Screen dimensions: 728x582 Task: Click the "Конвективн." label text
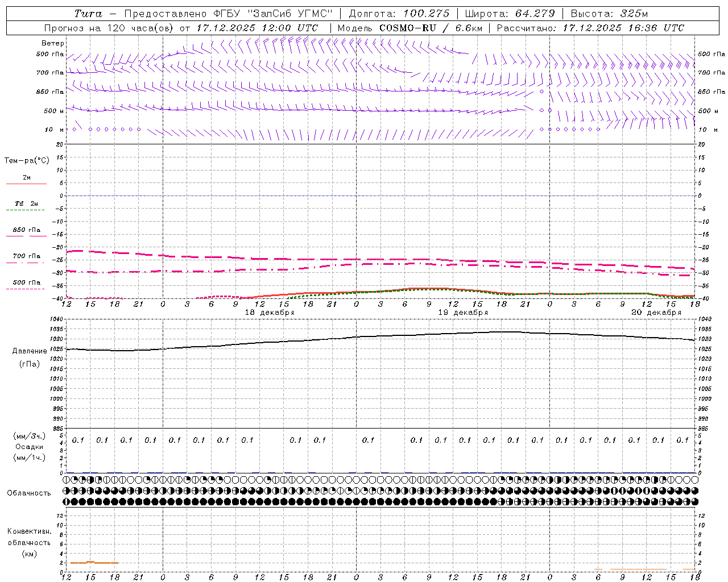pyautogui.click(x=30, y=531)
